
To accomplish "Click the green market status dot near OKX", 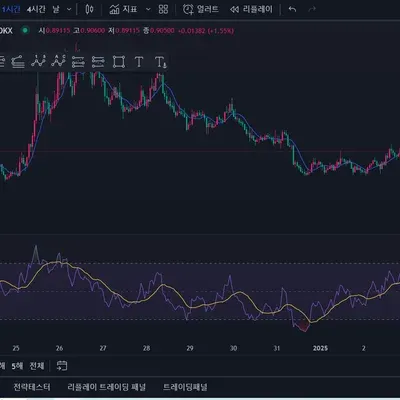I will click(x=25, y=31).
